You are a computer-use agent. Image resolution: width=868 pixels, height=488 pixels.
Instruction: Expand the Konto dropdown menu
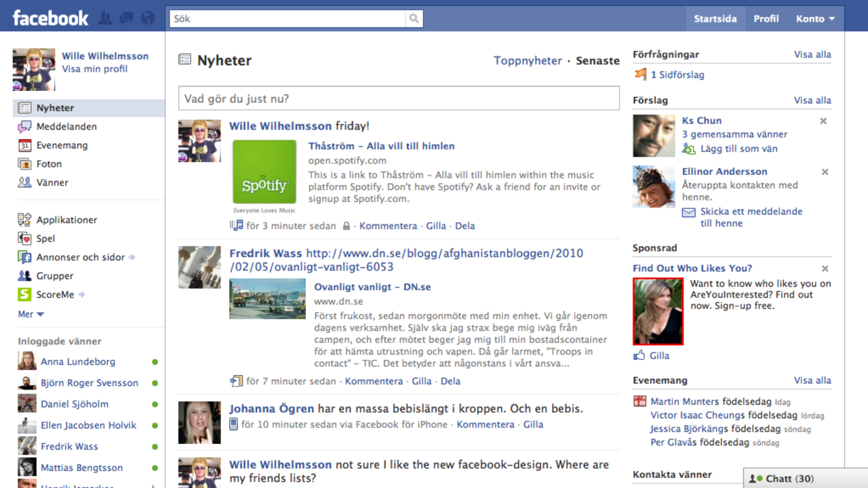point(815,18)
